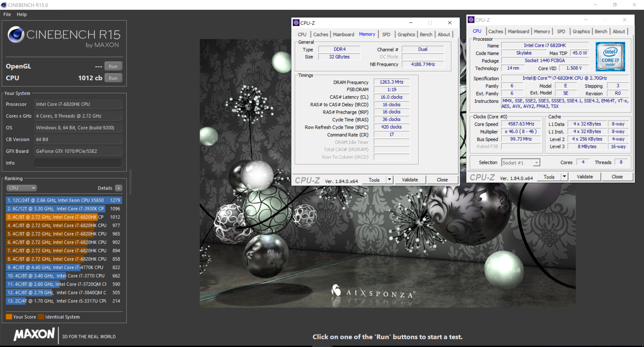Image resolution: width=644 pixels, height=347 pixels.
Task: Switch to Caches tab in Memory window
Action: coord(320,34)
